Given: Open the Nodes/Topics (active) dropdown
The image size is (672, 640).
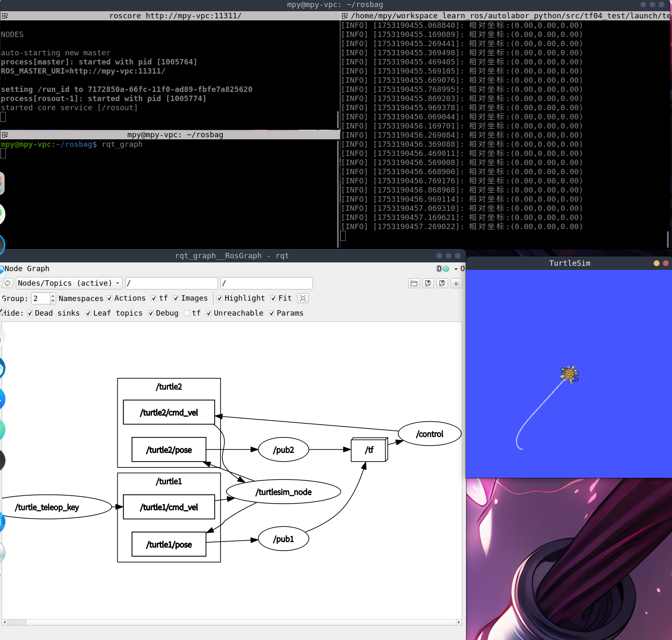Looking at the screenshot, I should [x=69, y=283].
